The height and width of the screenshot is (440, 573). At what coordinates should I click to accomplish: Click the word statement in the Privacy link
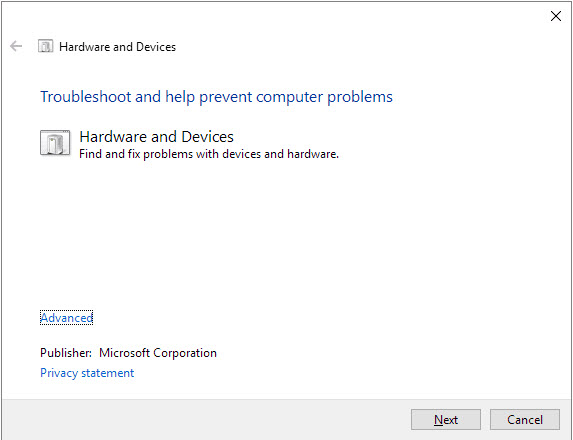107,373
